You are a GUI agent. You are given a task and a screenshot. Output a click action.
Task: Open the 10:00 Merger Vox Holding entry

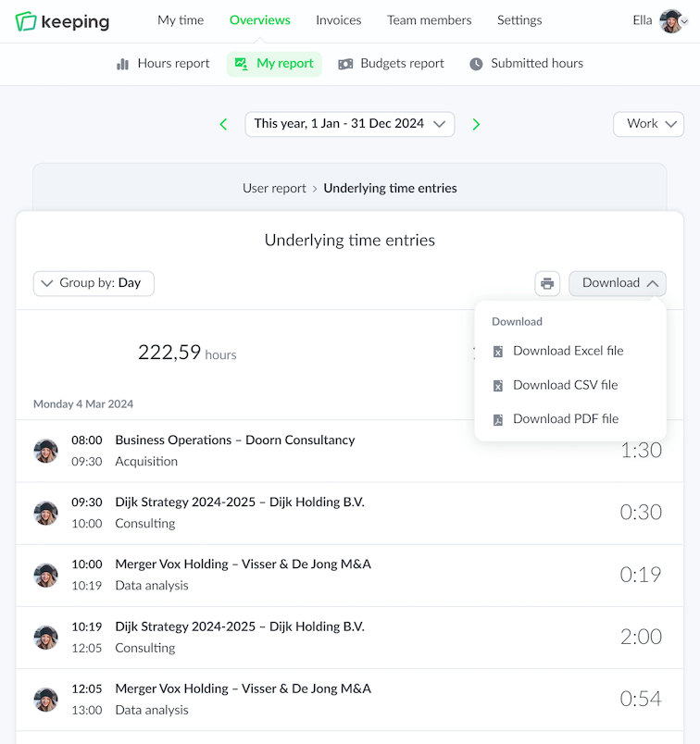349,575
